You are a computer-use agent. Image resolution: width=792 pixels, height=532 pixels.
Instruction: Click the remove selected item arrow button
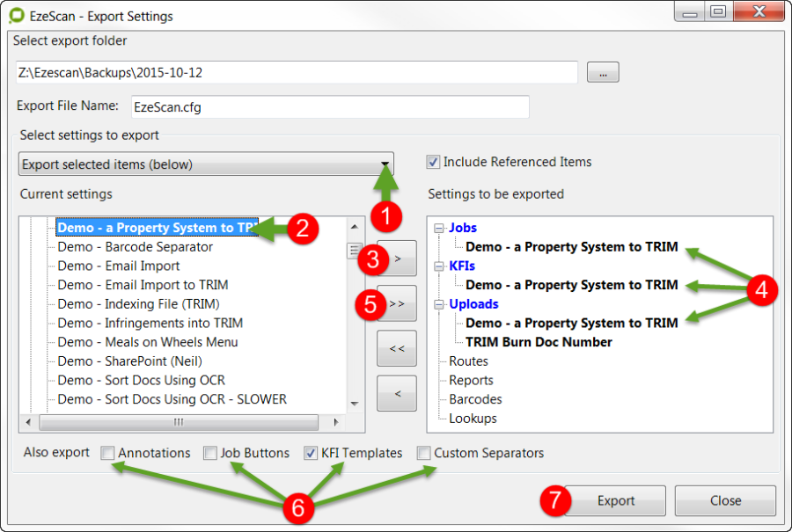click(x=397, y=393)
